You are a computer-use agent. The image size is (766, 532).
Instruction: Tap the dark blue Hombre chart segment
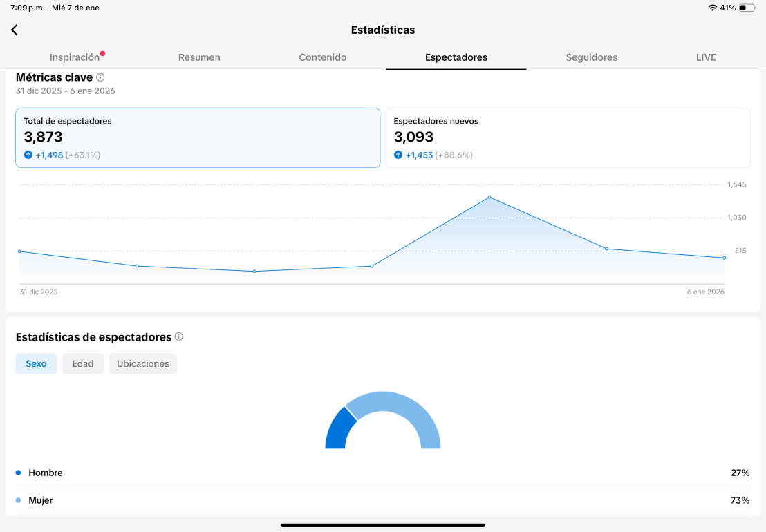[x=339, y=430]
